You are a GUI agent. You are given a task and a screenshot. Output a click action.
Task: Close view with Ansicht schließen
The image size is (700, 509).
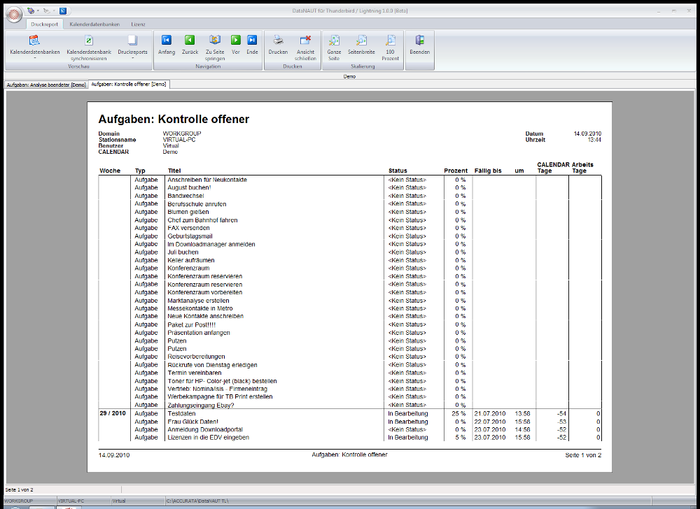[x=305, y=48]
